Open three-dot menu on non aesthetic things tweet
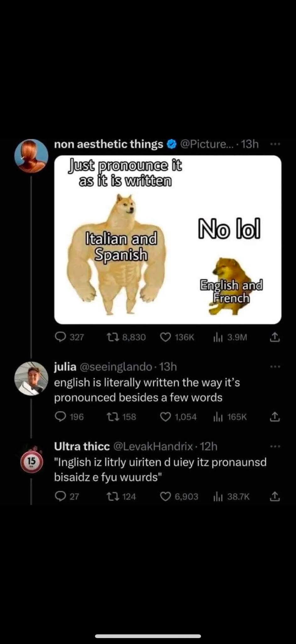Image resolution: width=296 pixels, height=644 pixels. (x=275, y=144)
